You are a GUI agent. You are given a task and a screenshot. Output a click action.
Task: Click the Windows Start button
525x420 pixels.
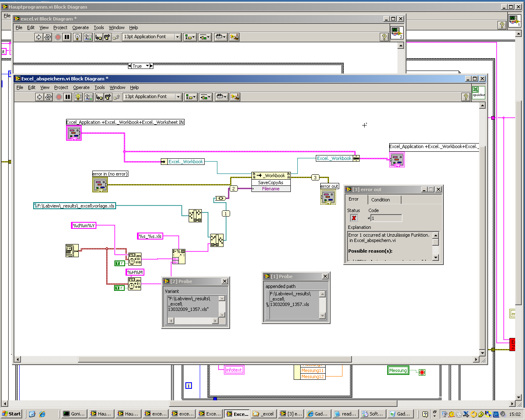(11, 414)
